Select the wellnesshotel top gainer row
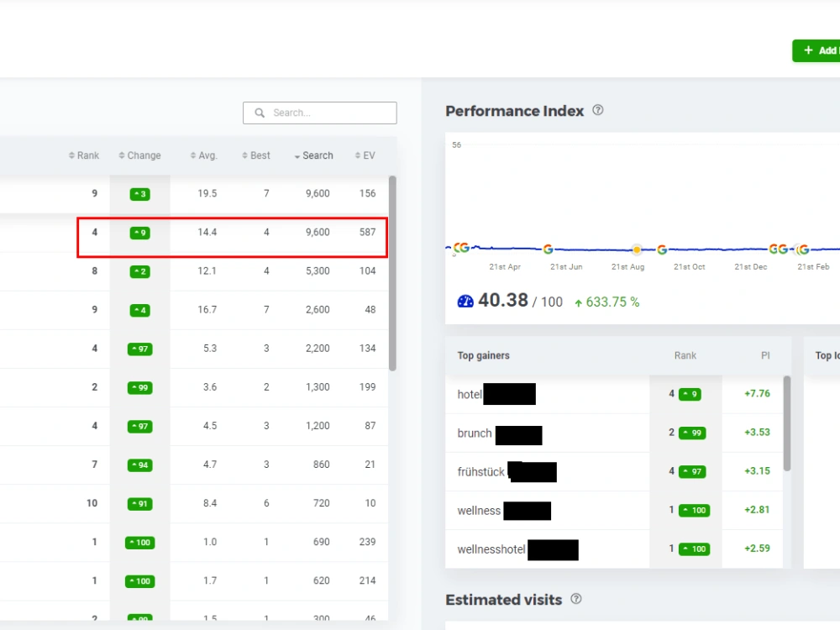Image resolution: width=840 pixels, height=630 pixels. (614, 549)
